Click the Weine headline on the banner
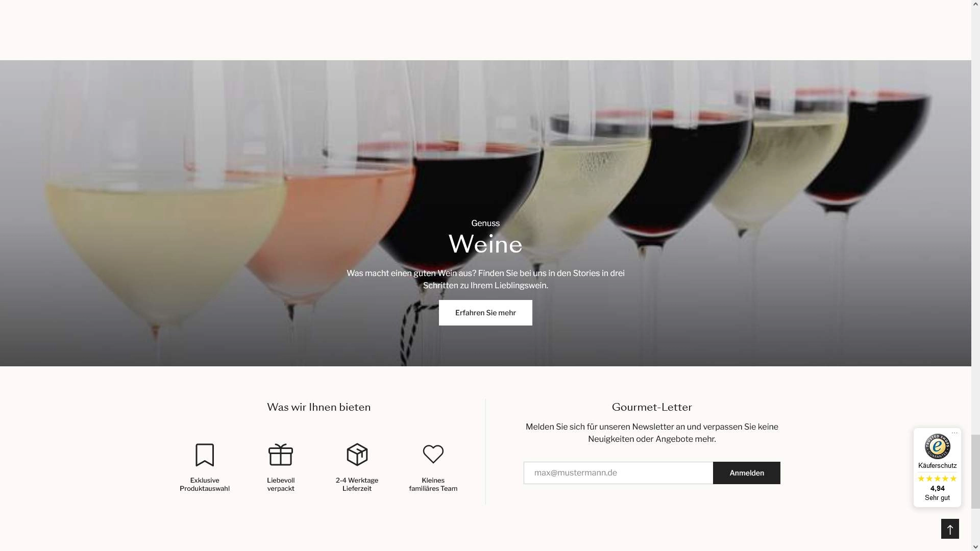The height and width of the screenshot is (551, 980). pos(485,244)
